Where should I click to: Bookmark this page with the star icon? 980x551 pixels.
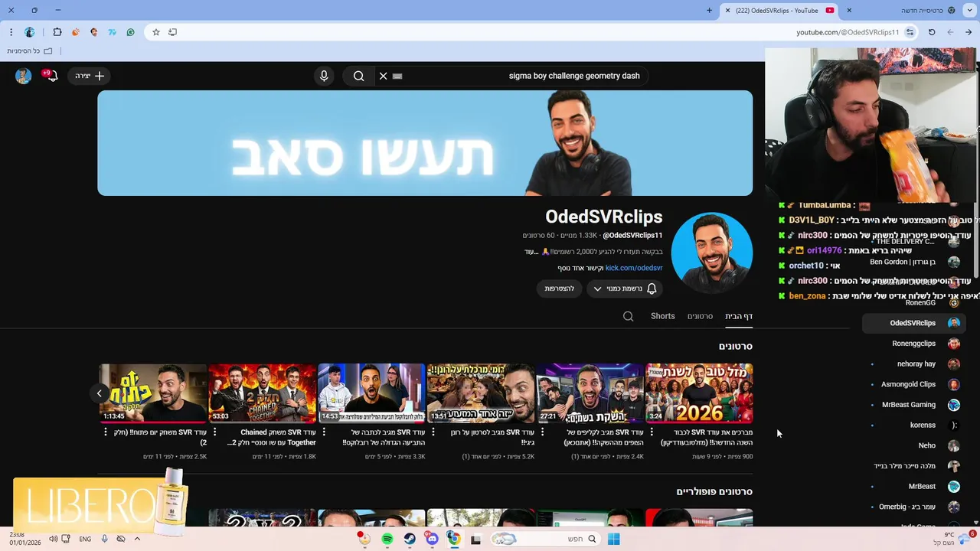coord(156,32)
